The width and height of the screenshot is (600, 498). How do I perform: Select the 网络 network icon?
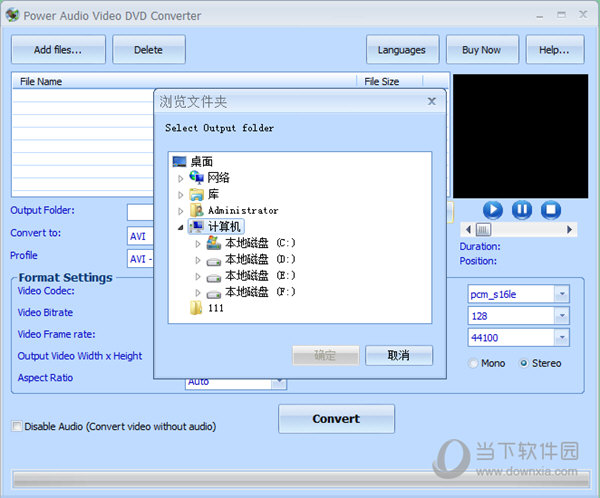(196, 178)
